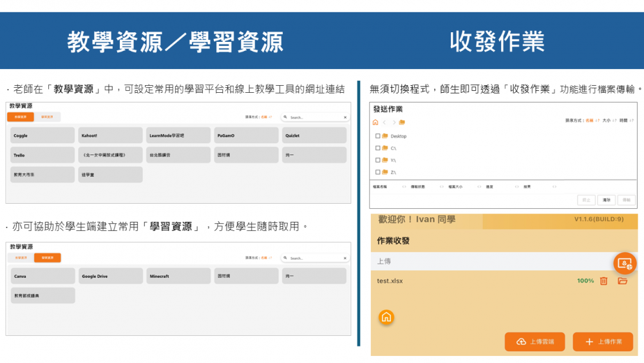
Task: Open the folder icon next to test.xlsx
Action: point(622,281)
